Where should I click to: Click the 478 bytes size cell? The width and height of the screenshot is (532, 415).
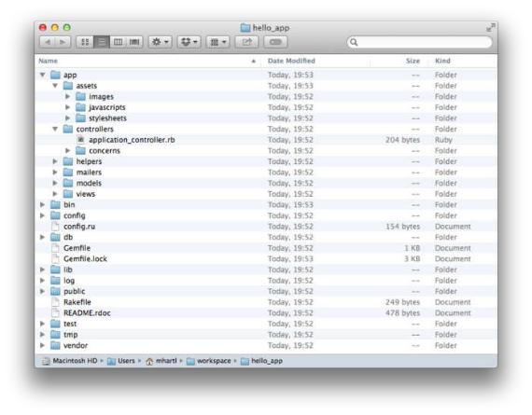click(x=402, y=313)
